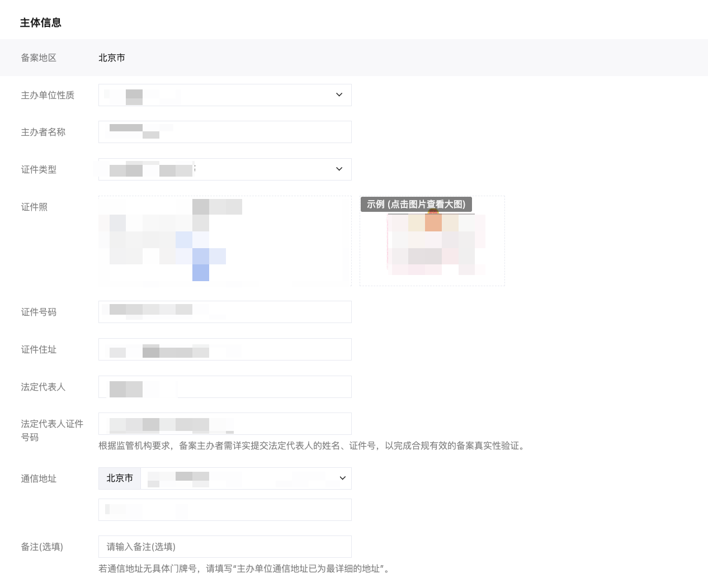Click the 北京市 prefix in 通信地址
The height and width of the screenshot is (588, 708).
pyautogui.click(x=120, y=478)
